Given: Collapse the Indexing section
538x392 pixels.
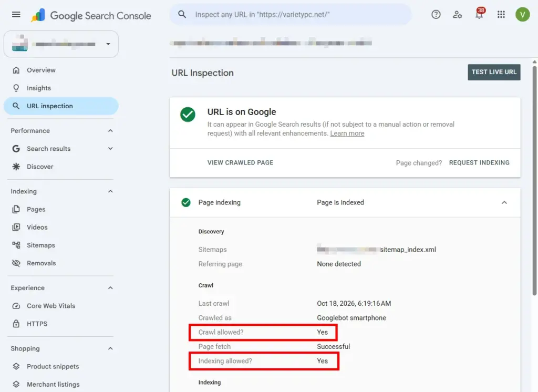Looking at the screenshot, I should [x=110, y=191].
